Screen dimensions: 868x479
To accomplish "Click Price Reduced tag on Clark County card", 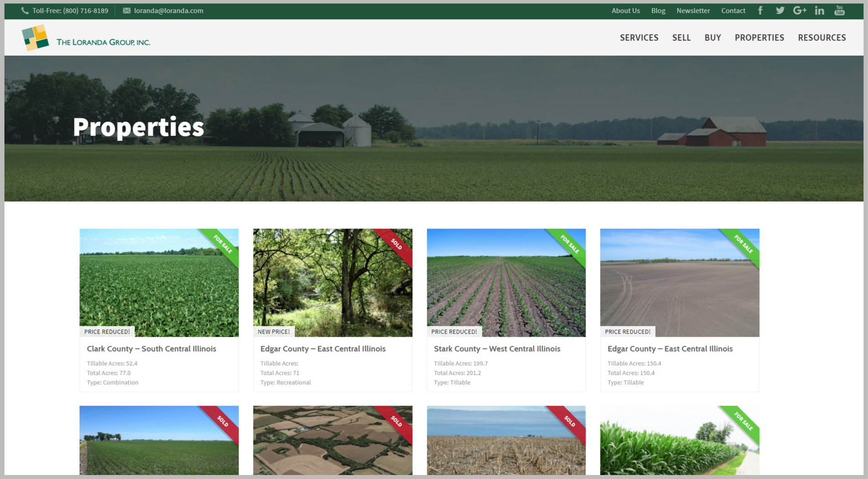I will (x=107, y=332).
